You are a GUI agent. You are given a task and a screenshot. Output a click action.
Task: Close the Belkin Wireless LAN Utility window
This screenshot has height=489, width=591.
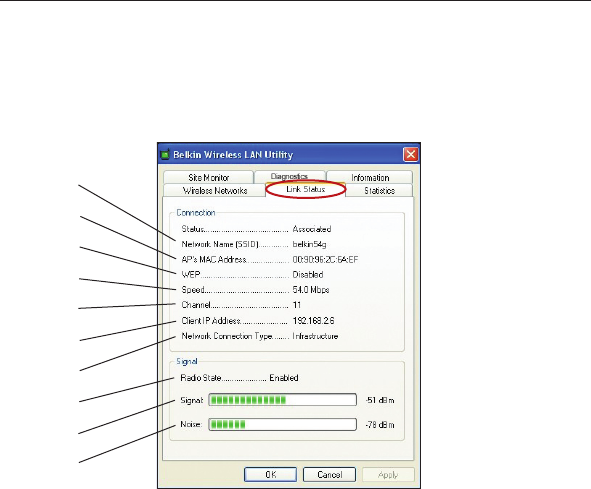pyautogui.click(x=410, y=154)
